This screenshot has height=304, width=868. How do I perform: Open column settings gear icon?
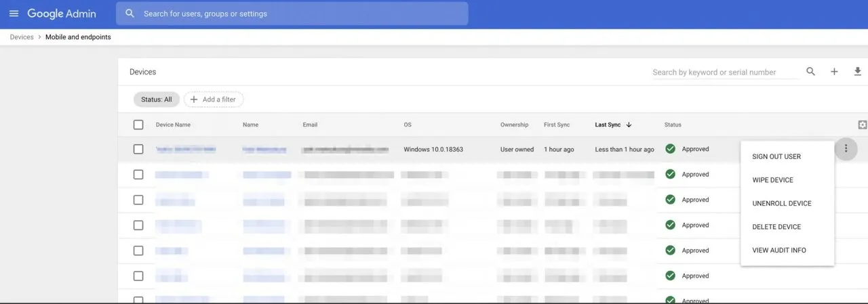point(862,125)
